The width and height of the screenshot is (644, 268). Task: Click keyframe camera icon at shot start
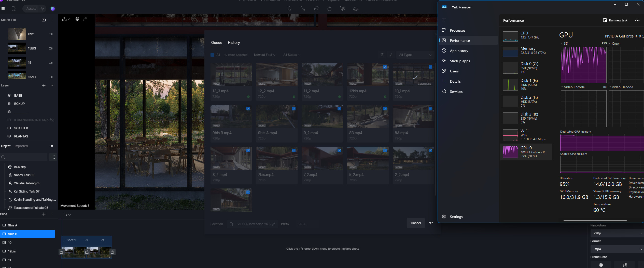62,252
